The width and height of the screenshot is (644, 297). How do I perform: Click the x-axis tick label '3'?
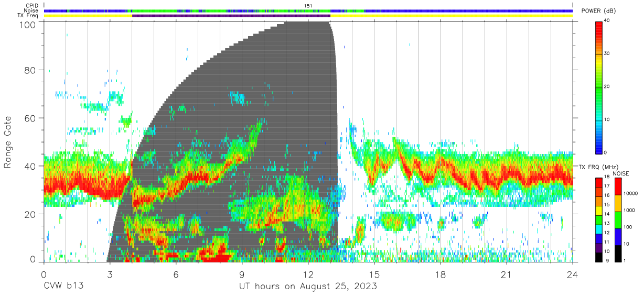pyautogui.click(x=110, y=275)
